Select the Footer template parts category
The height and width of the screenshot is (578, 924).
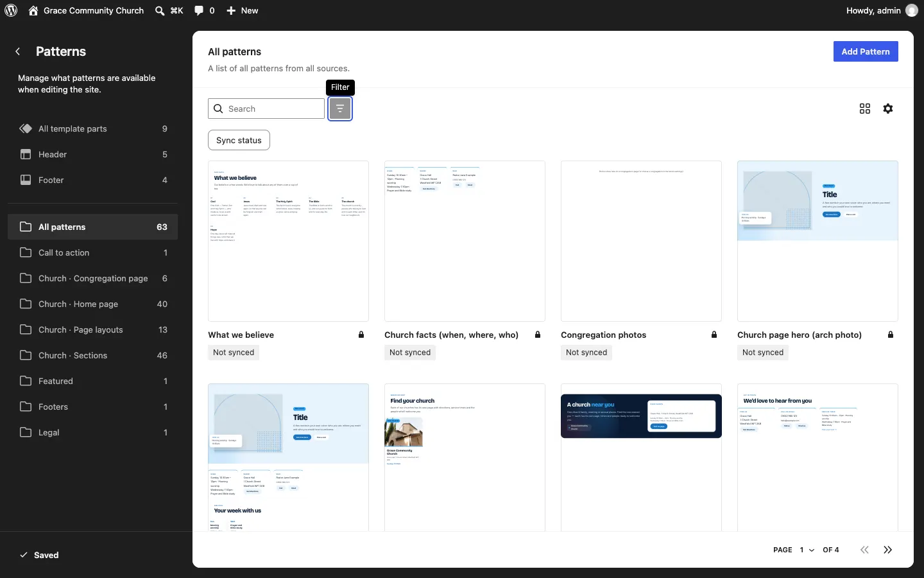point(93,180)
